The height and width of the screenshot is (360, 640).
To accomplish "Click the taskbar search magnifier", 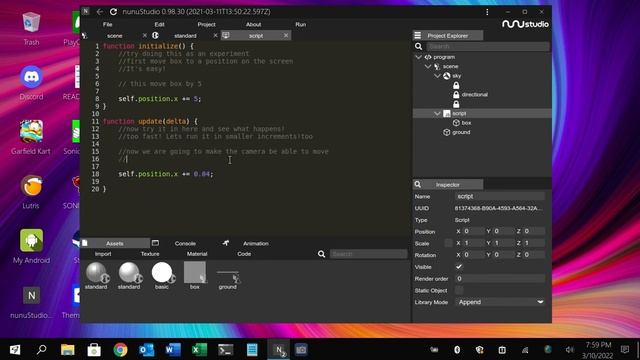I will (x=41, y=350).
